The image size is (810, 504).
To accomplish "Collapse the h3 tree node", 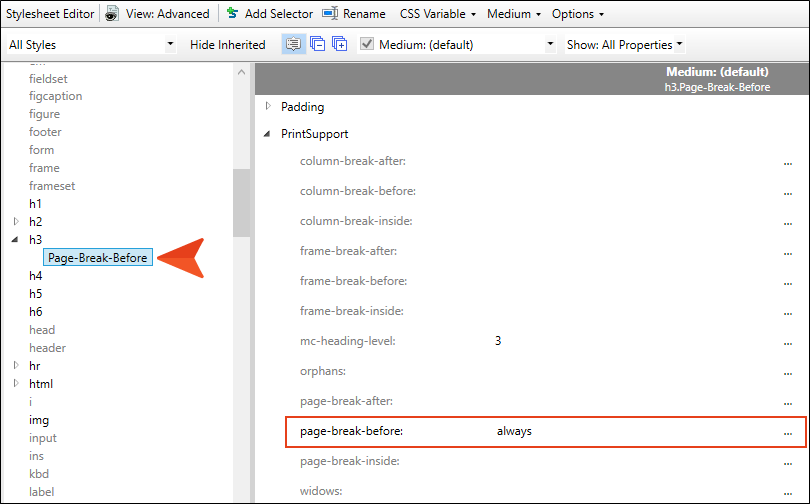I will 15,240.
